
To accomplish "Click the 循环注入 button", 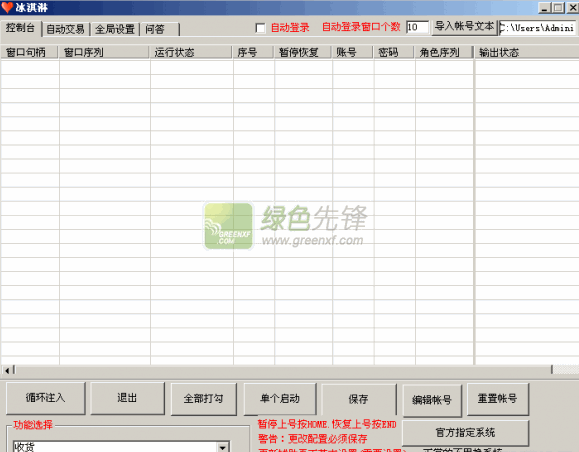I will [46, 398].
